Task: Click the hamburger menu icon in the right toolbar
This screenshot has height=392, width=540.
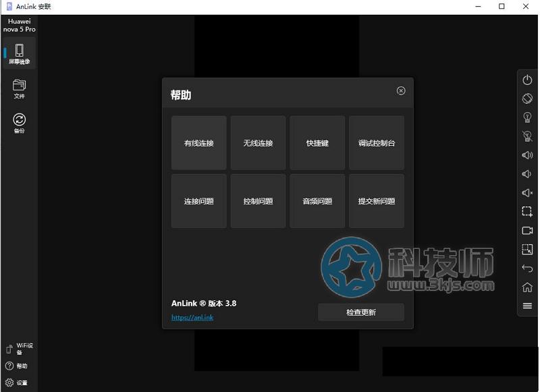Action: [x=527, y=306]
